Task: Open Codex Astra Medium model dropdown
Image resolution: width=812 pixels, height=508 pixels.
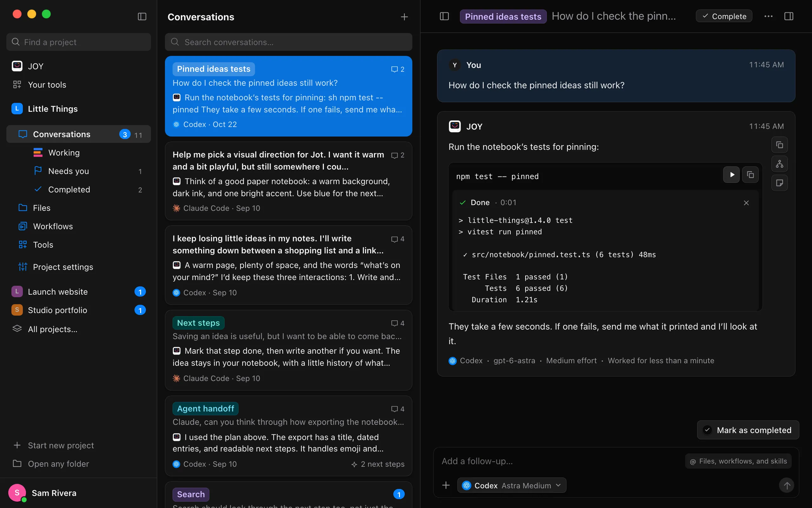Action: point(512,485)
